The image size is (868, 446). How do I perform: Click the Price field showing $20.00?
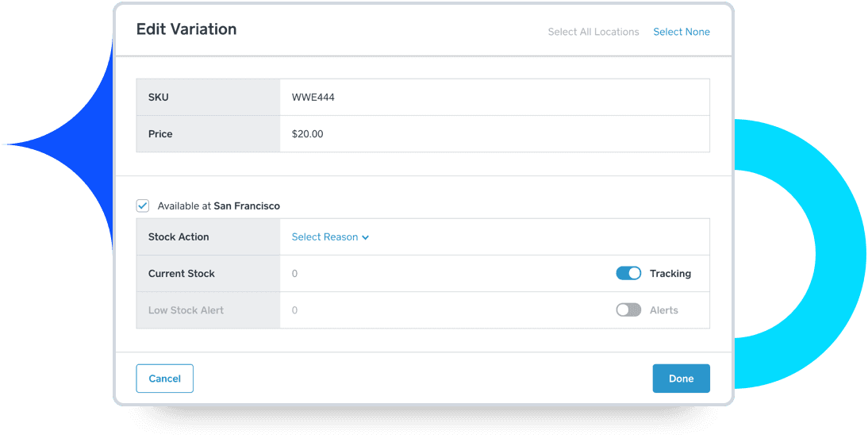(x=494, y=134)
